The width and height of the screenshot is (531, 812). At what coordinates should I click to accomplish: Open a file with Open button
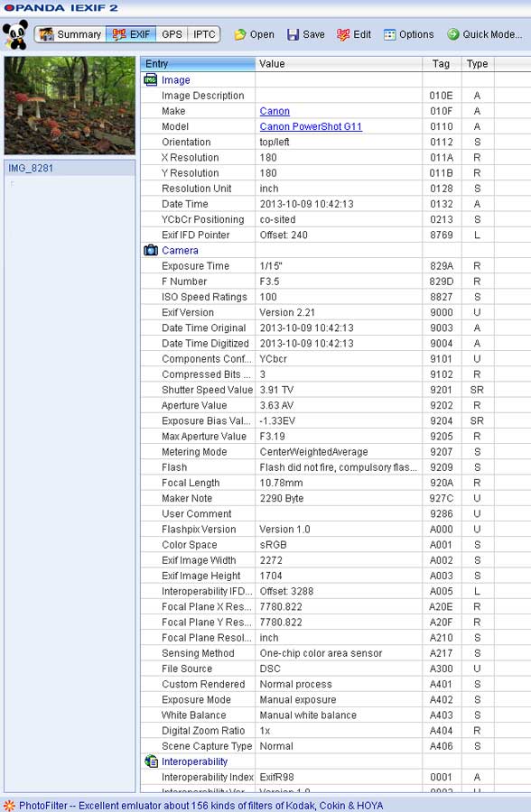[x=254, y=34]
